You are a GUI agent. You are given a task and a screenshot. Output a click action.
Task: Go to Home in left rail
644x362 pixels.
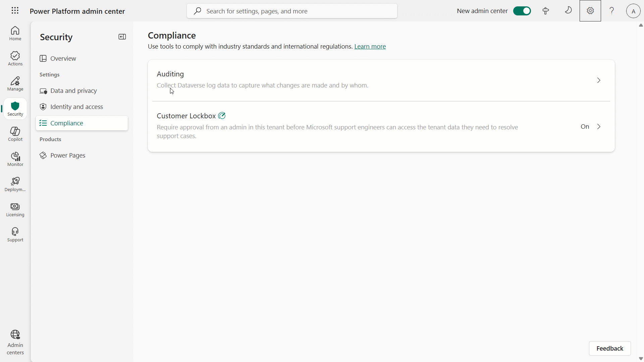click(15, 34)
